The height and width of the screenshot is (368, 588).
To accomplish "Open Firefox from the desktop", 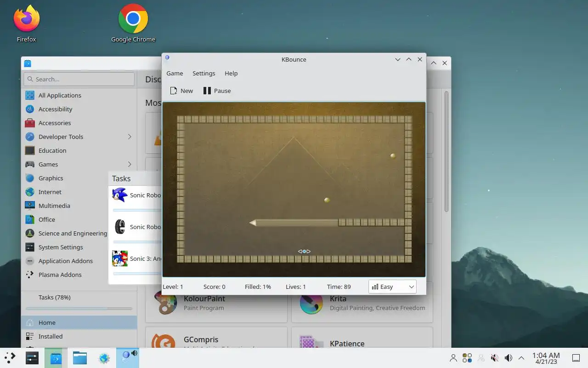I will [x=27, y=24].
